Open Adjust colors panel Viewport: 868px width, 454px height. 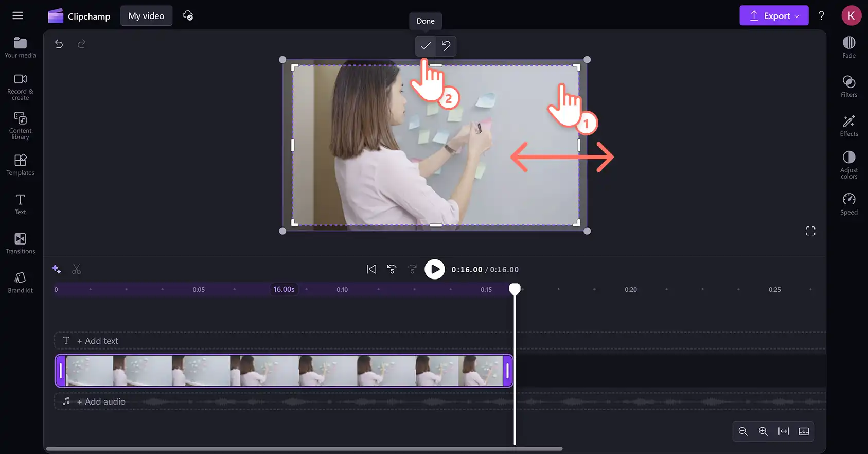(x=849, y=165)
